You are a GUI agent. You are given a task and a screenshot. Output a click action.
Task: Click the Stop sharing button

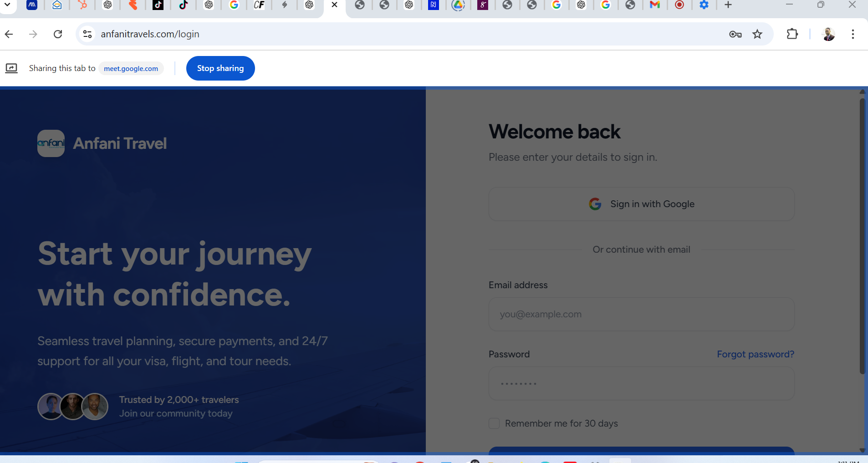(220, 68)
